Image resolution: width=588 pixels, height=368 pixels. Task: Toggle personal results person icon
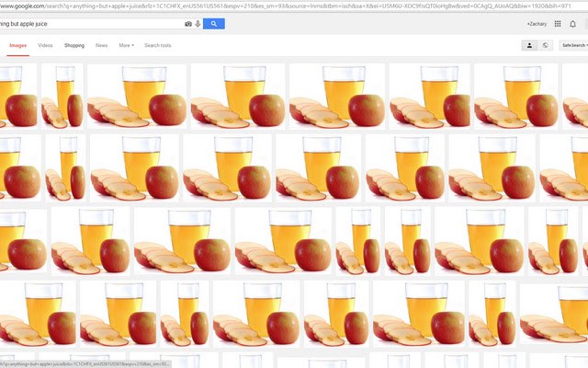click(x=530, y=45)
